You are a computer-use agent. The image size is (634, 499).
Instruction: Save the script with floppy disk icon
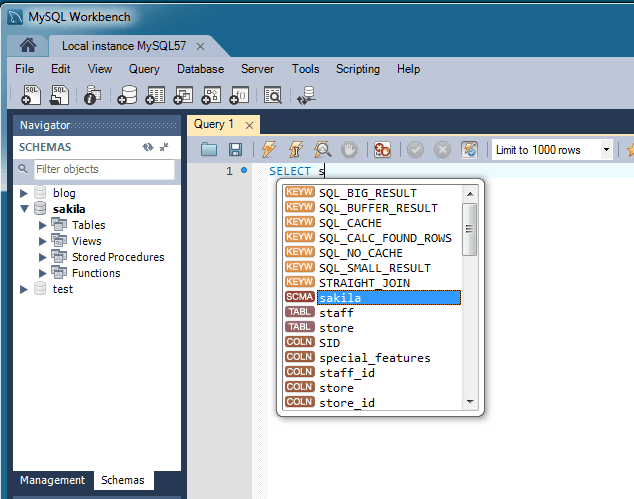(x=236, y=150)
